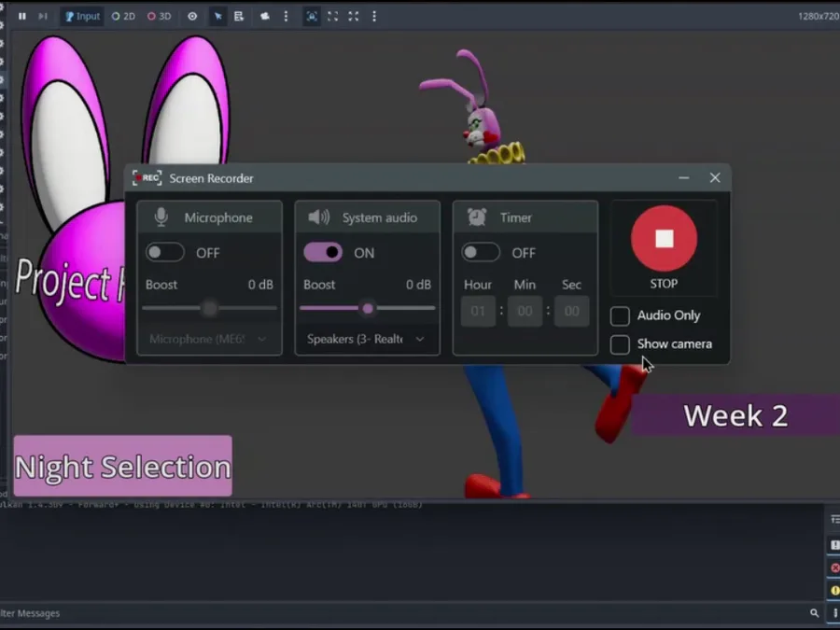Toggle the embedded game window icon
Viewport: 840px width, 630px height.
point(312,17)
